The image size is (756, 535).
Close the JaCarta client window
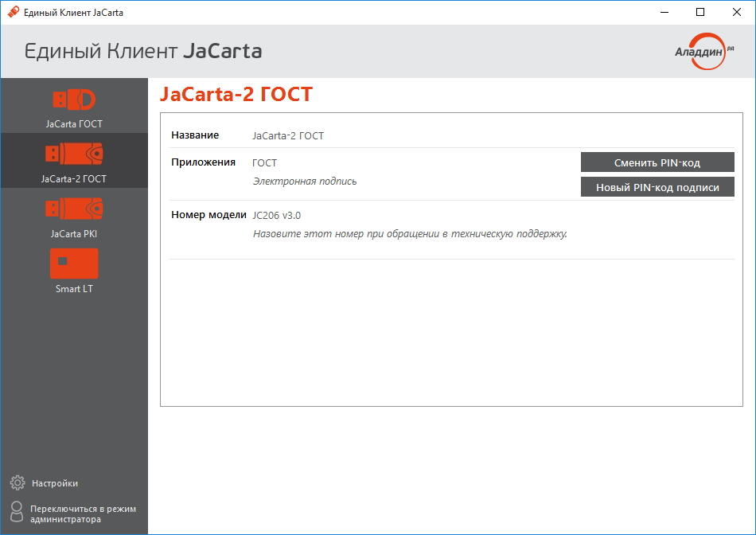tap(737, 12)
